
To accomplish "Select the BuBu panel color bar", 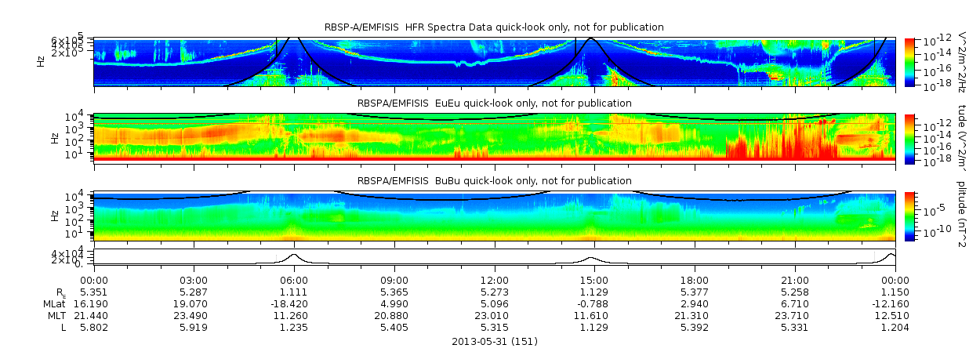I will click(x=909, y=215).
